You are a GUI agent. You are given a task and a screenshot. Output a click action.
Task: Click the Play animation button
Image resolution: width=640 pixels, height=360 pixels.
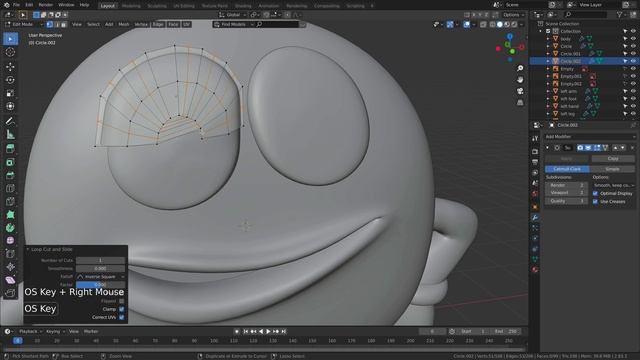coord(268,331)
